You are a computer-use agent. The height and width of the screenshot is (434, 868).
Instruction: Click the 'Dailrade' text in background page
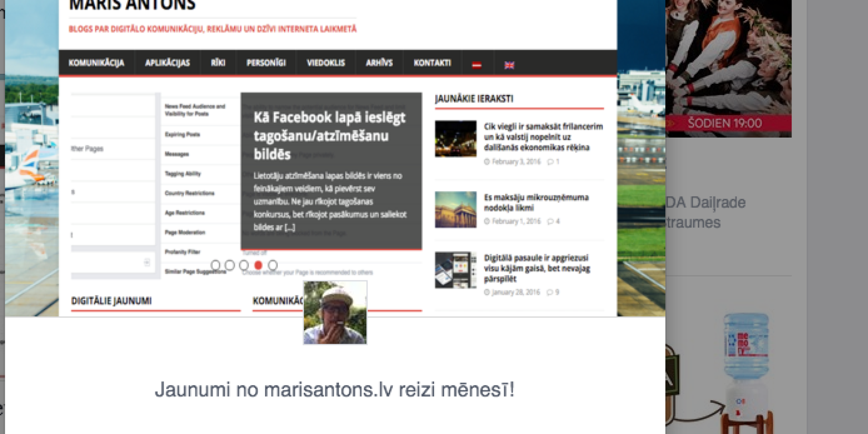tap(718, 203)
